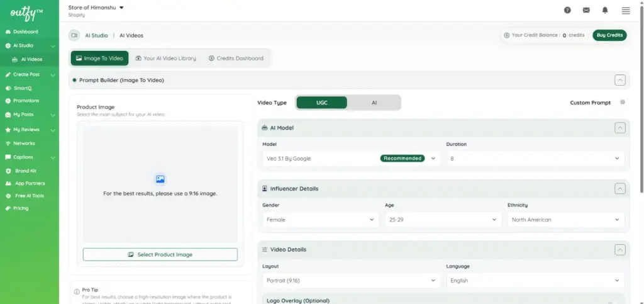The image size is (644, 304).
Task: Open Dashboard in the sidebar
Action: (x=25, y=31)
